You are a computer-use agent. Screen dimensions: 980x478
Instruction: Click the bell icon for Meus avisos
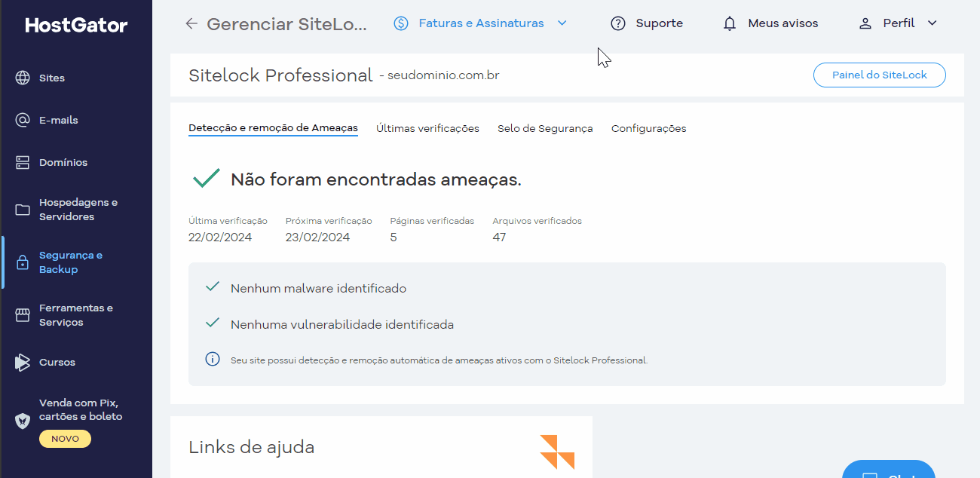pyautogui.click(x=730, y=23)
